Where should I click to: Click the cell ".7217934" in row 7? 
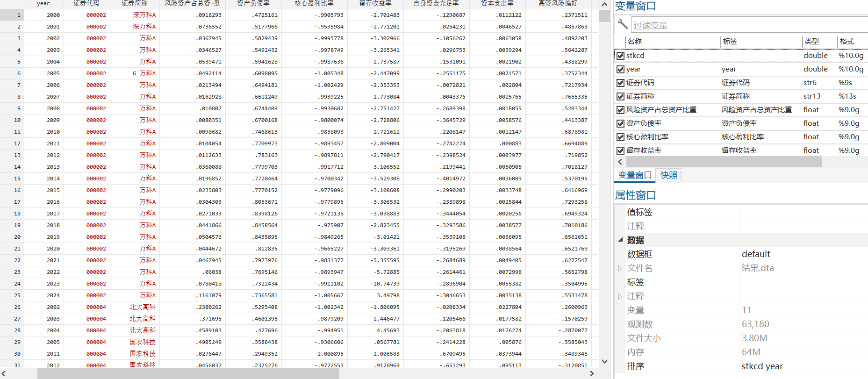558,85
